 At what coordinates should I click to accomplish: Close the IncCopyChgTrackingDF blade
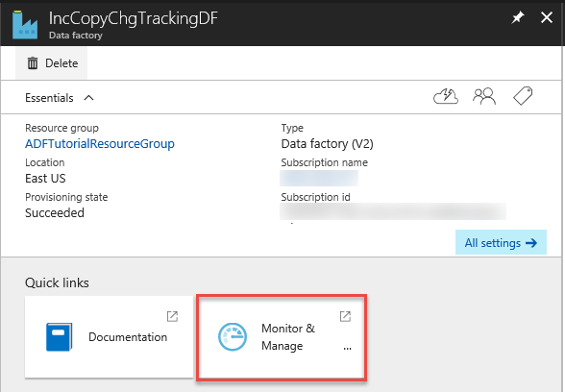(546, 17)
